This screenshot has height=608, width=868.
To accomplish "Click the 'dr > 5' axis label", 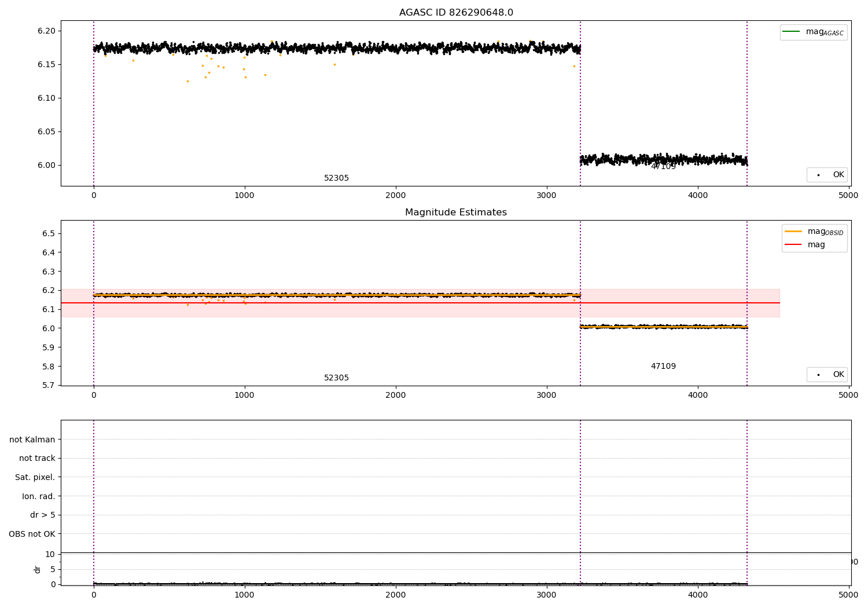I will (43, 515).
